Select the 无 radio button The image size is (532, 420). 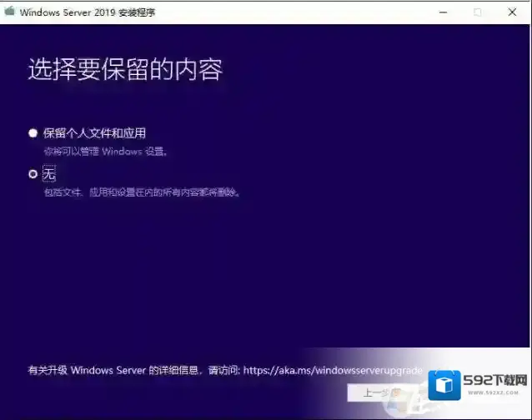point(33,174)
